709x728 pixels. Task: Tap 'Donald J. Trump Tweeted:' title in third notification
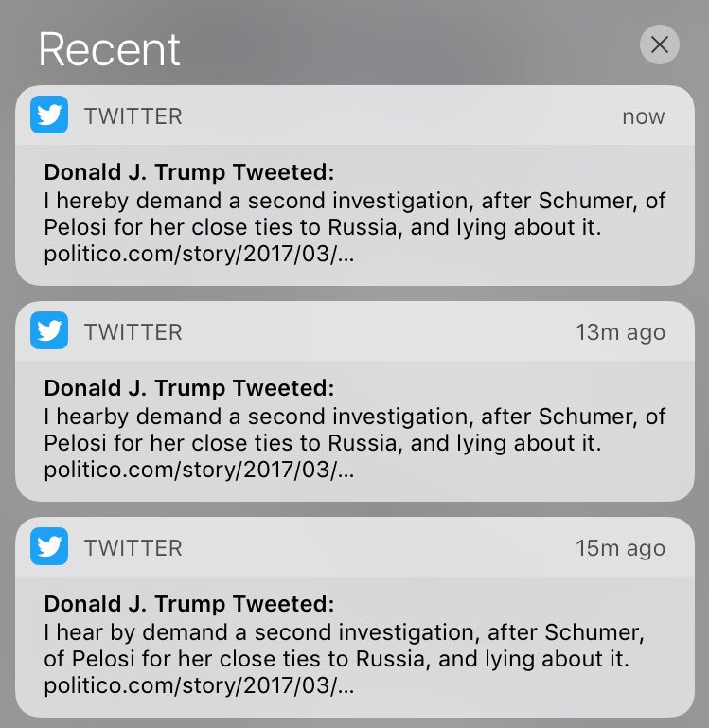(189, 605)
